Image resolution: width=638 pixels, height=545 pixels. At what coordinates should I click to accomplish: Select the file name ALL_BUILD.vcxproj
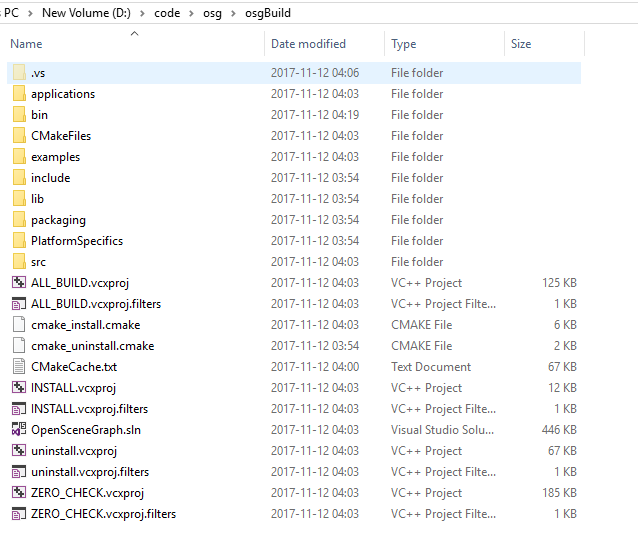click(x=80, y=283)
